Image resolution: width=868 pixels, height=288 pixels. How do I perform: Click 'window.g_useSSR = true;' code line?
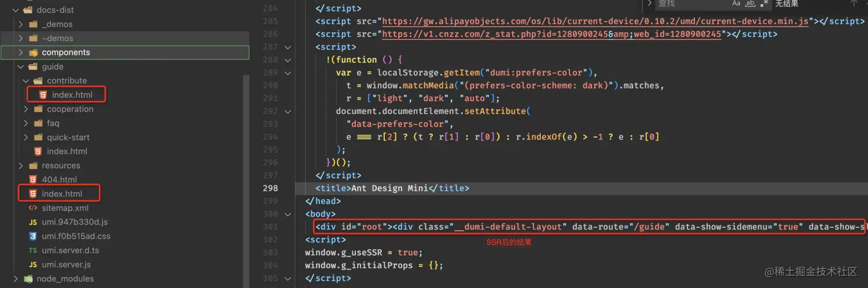365,252
